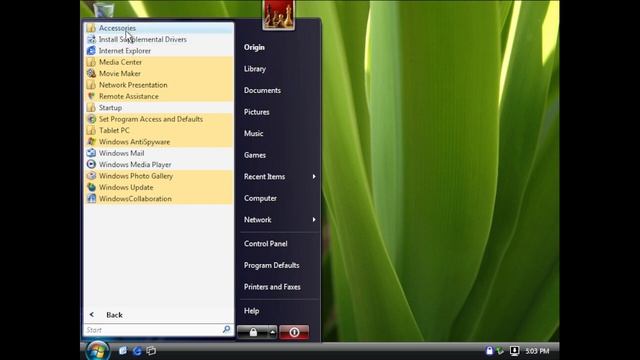
Task: Expand the Network submenu arrow
Action: pos(314,220)
